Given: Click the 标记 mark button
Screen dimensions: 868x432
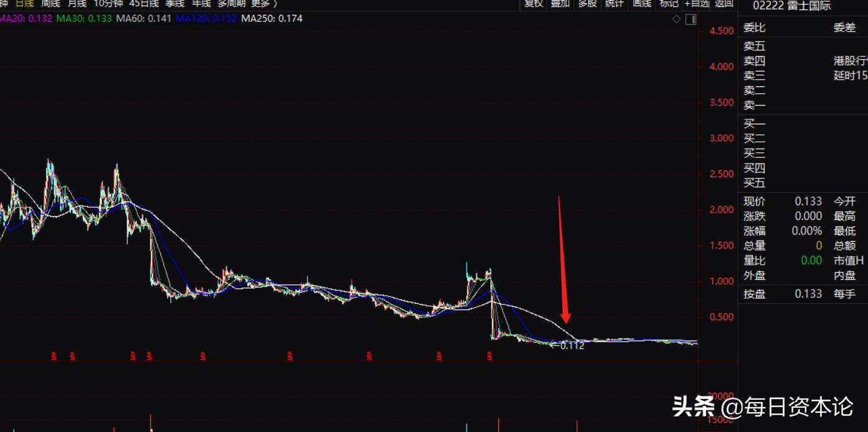Looking at the screenshot, I should pyautogui.click(x=669, y=4).
